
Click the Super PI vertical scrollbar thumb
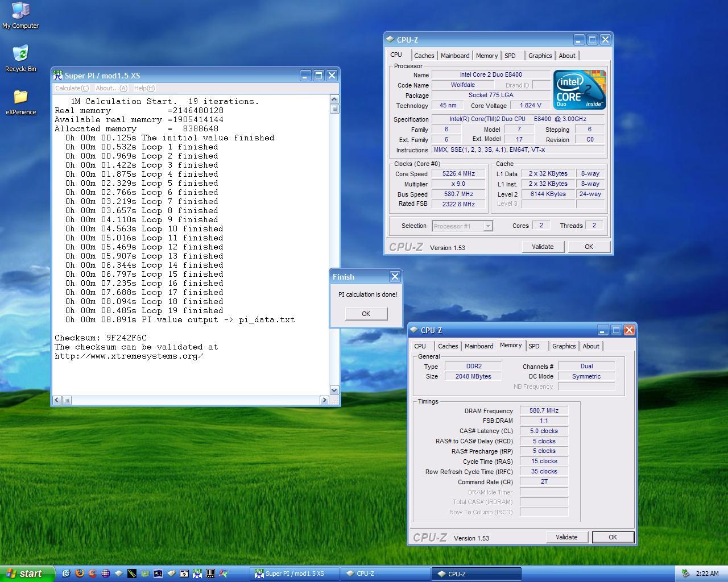point(334,109)
